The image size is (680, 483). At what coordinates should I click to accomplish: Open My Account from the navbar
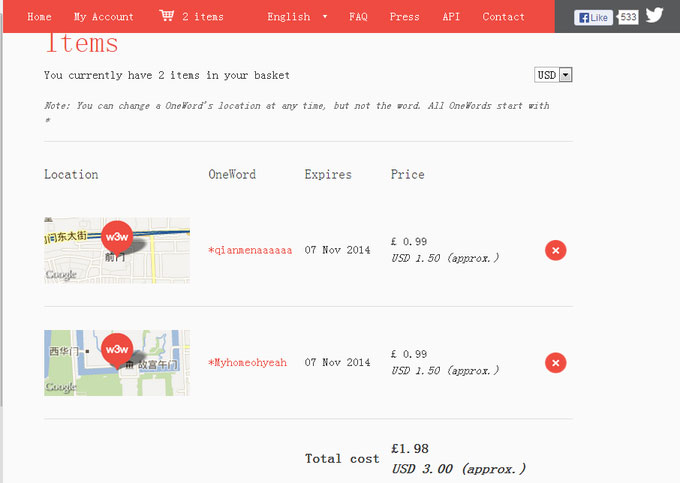click(103, 17)
